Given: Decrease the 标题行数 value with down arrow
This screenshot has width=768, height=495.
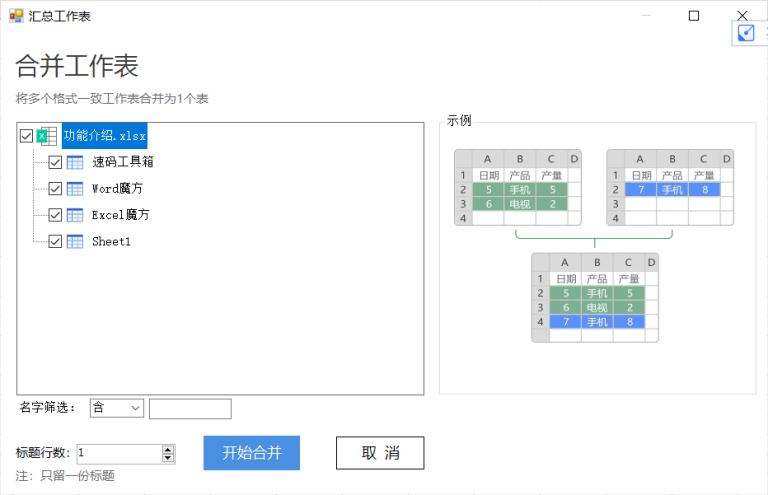Looking at the screenshot, I should point(168,458).
